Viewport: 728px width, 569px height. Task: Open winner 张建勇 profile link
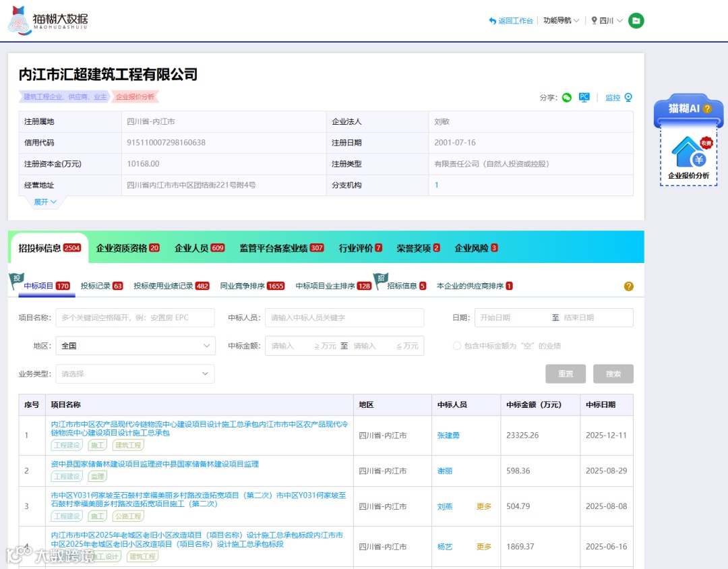point(448,436)
